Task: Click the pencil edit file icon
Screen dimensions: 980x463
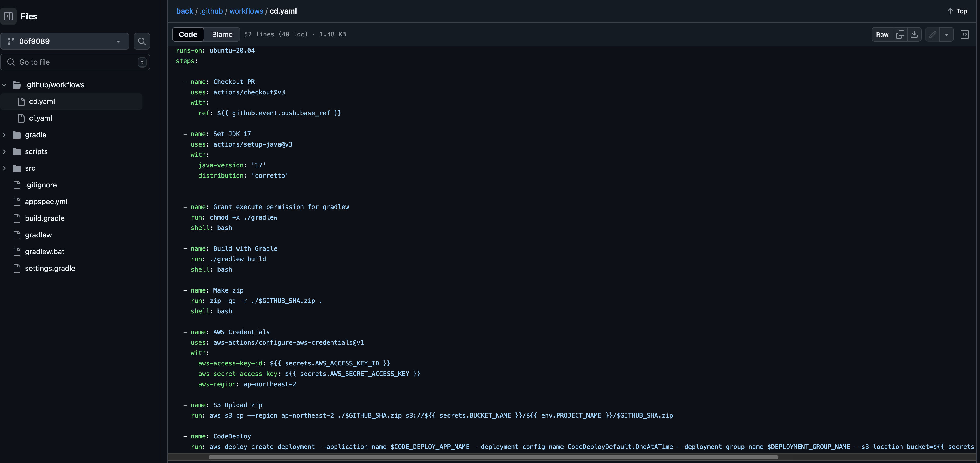Action: 933,34
